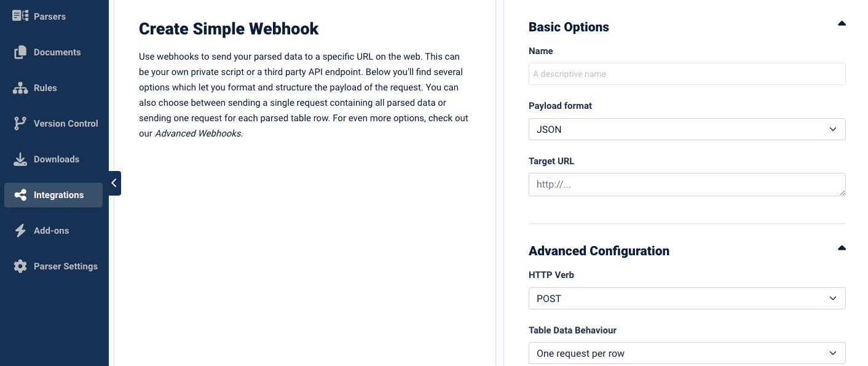Click the Documents stacked-pages icon
868x366 pixels.
20,52
